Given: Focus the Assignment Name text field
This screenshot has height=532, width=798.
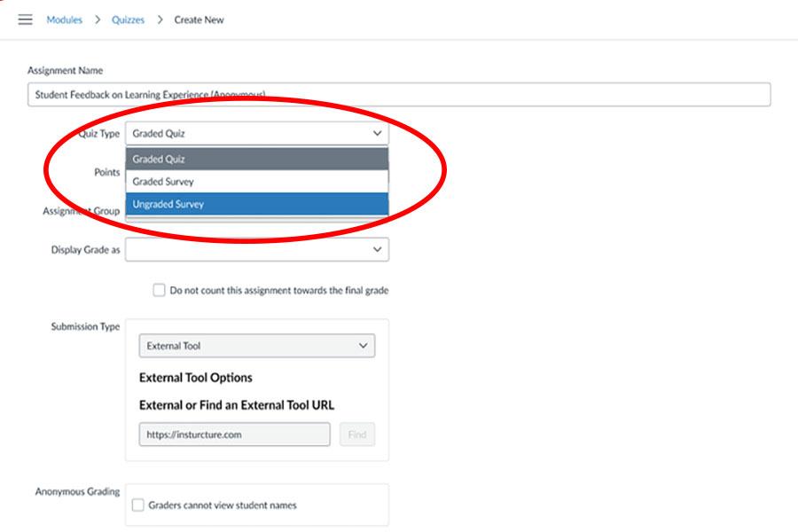Looking at the screenshot, I should click(399, 94).
